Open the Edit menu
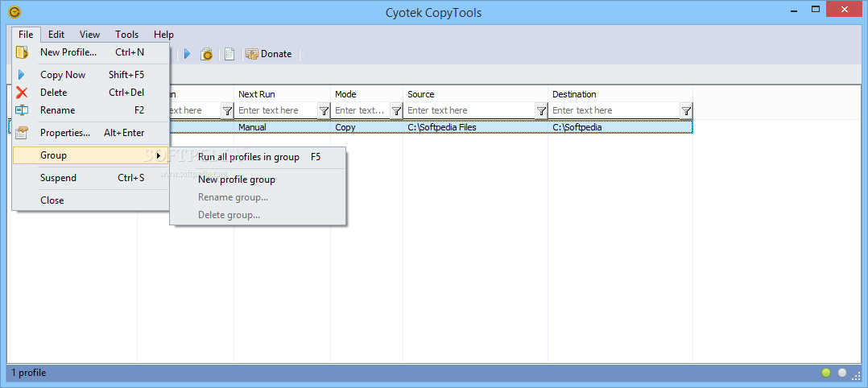 (x=56, y=35)
